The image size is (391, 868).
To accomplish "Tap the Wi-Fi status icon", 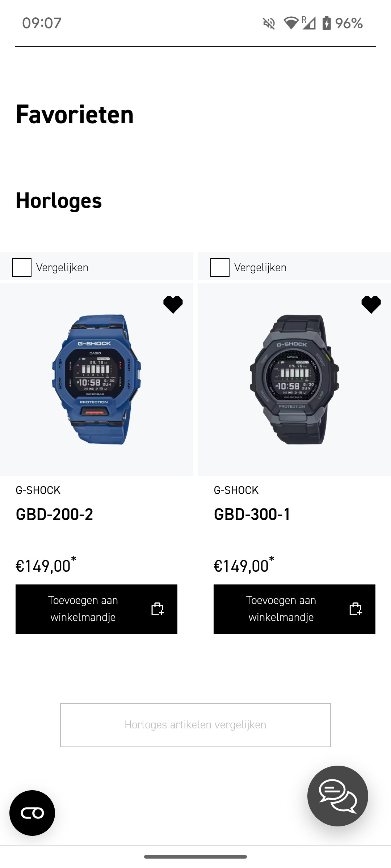I will (291, 23).
